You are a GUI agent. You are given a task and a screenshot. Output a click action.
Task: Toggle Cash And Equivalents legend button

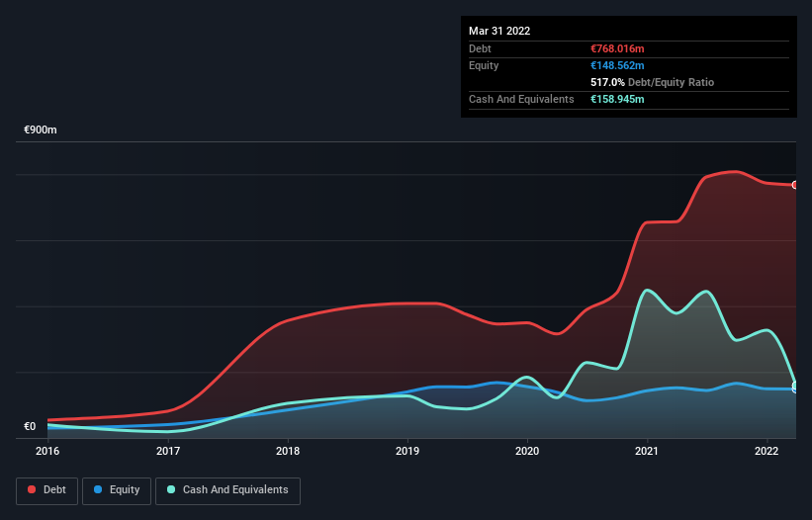[227, 490]
